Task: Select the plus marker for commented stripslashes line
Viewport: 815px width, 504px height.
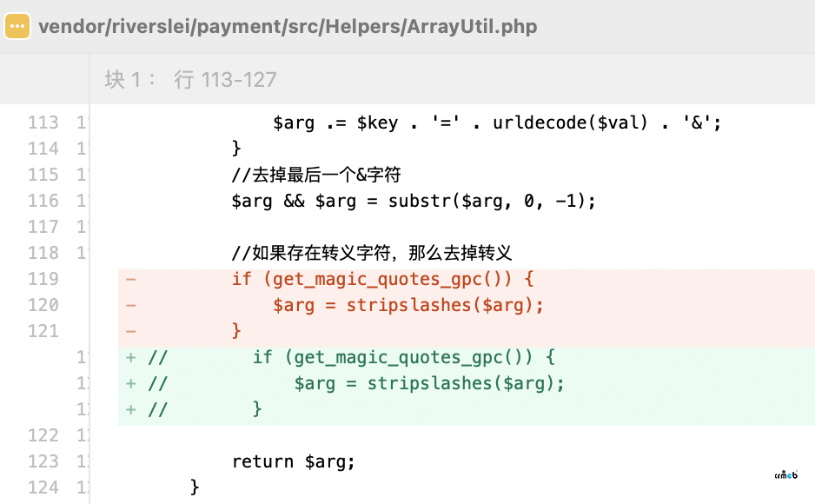Action: coord(131,383)
